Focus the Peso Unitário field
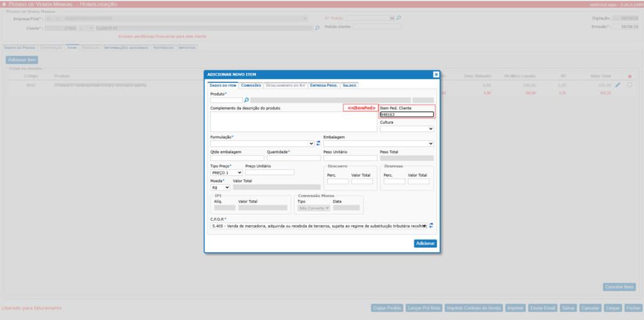 (350, 158)
